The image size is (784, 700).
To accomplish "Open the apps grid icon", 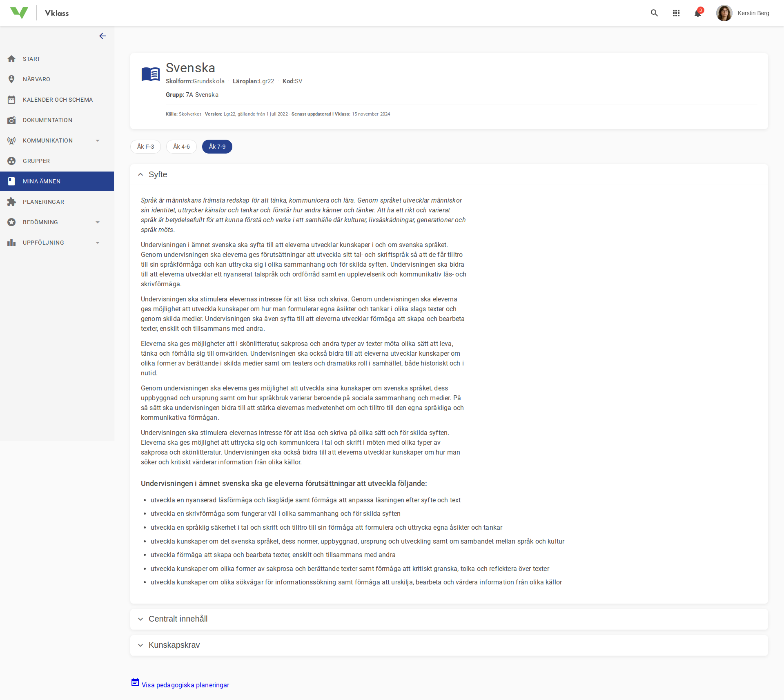I will tap(676, 13).
